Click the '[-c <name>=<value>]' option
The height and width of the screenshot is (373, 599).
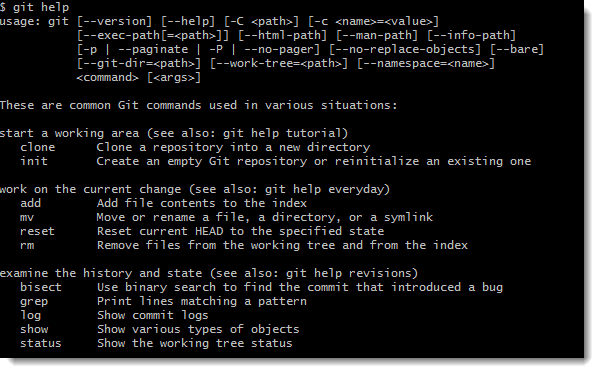pyautogui.click(x=373, y=21)
